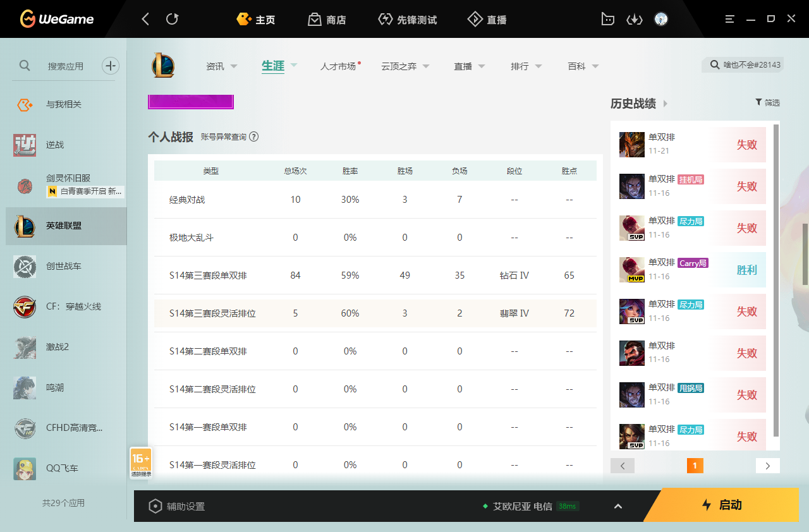Select 创世战车 game in sidebar

[63, 266]
